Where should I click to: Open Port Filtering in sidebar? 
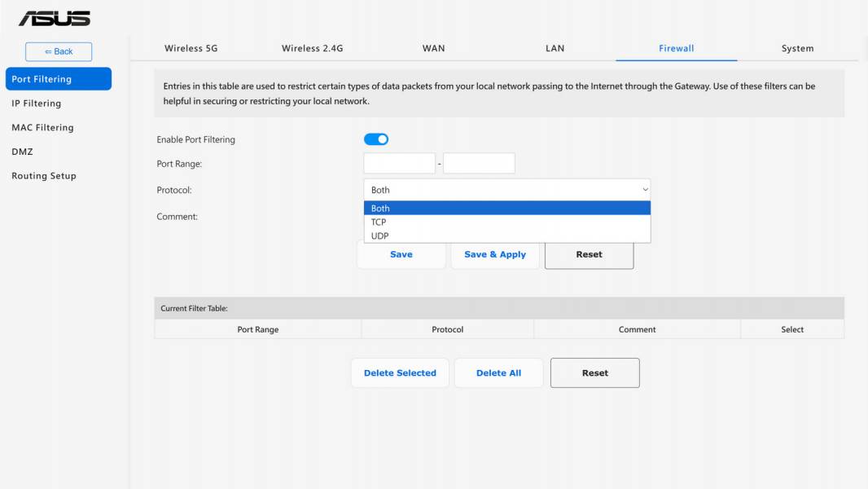59,78
